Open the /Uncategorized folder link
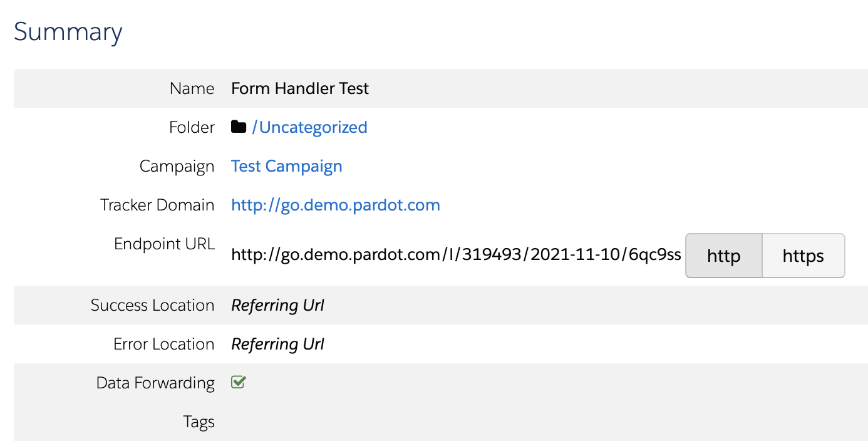 point(309,127)
